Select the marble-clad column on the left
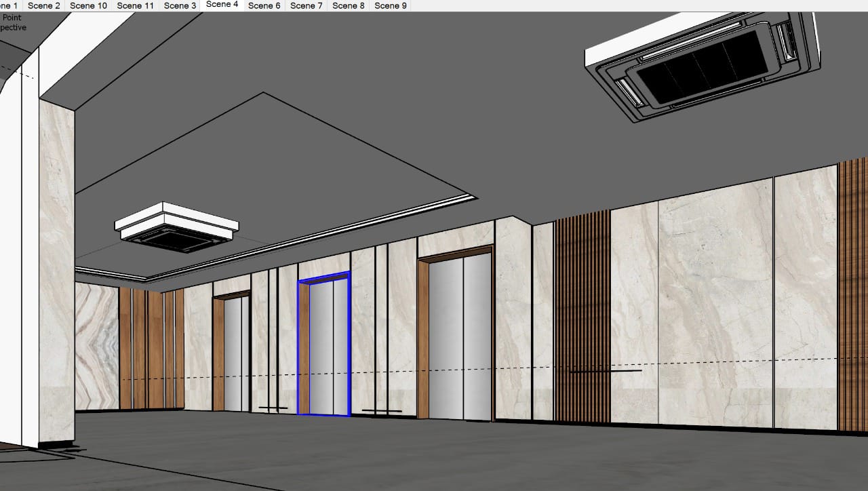Viewport: 868px width, 491px height. [x=57, y=271]
